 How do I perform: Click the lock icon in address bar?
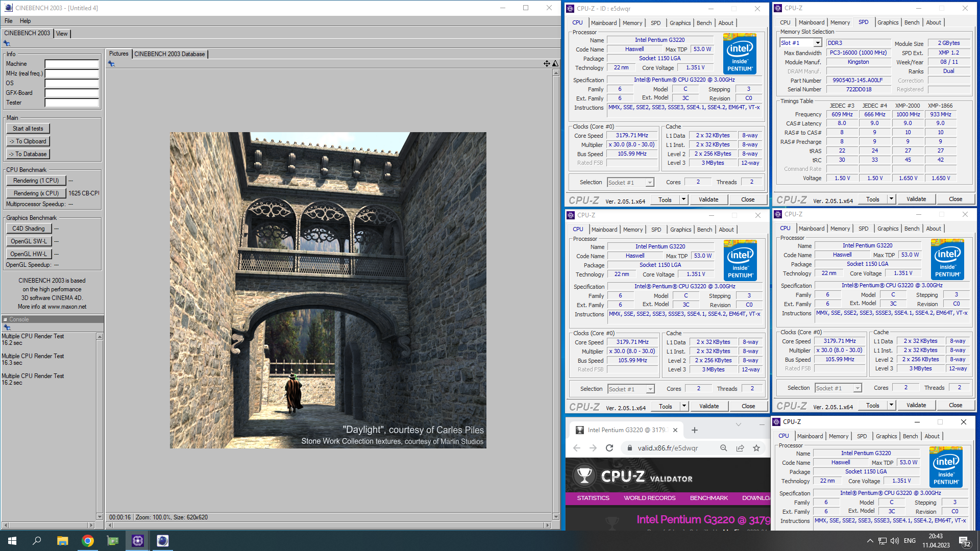[630, 448]
